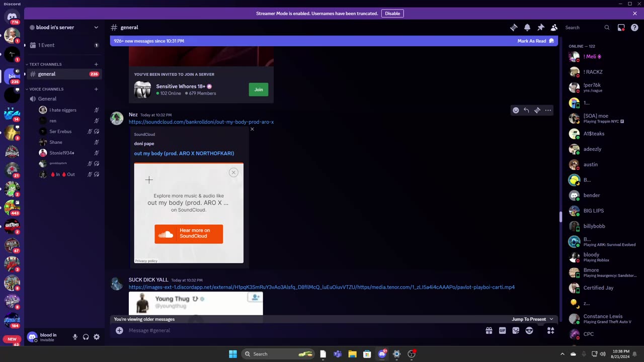The height and width of the screenshot is (362, 644).
Task: Open File Explorer from taskbar
Action: [x=352, y=354]
